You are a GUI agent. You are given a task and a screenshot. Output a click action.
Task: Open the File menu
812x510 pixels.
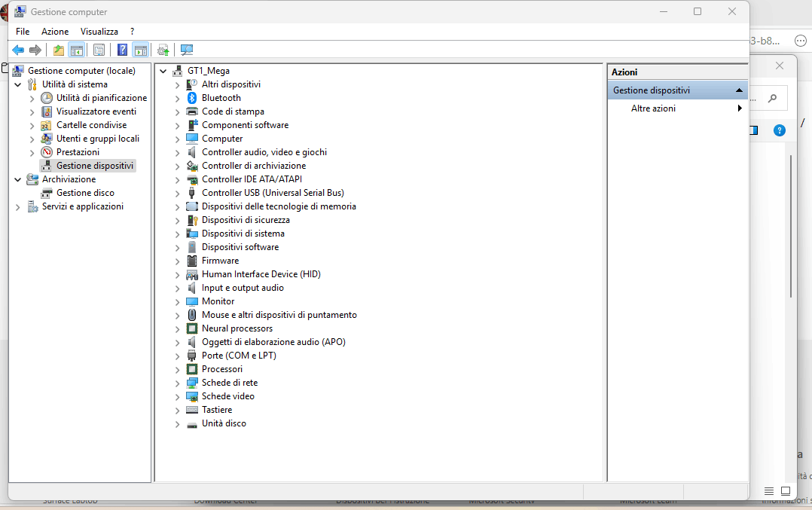[23, 32]
